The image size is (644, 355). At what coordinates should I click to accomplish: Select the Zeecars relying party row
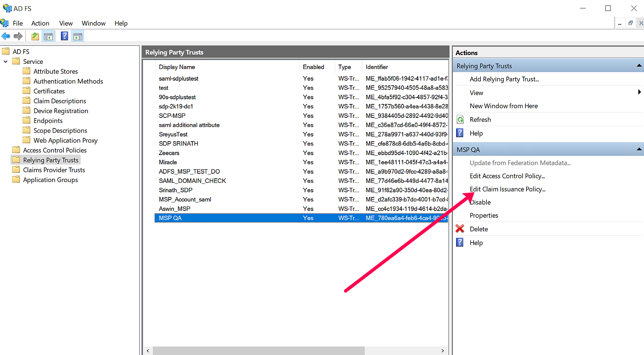(x=169, y=153)
